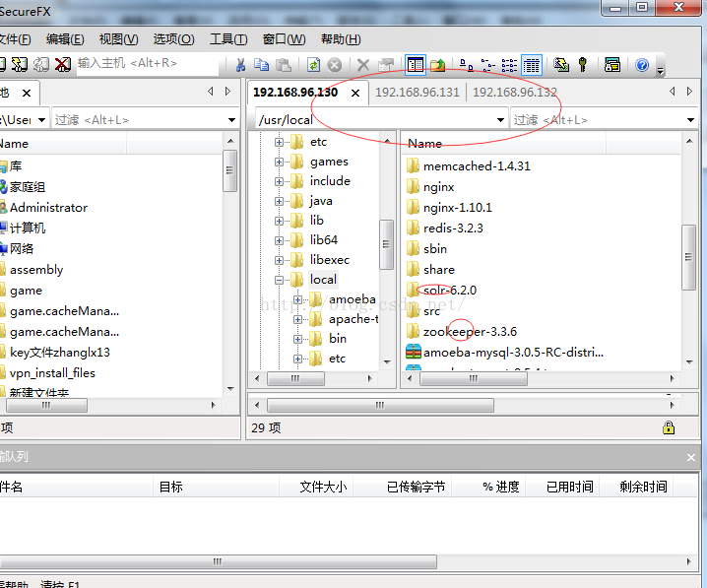Close the local pane tab
This screenshot has height=588, width=707.
coord(27,93)
